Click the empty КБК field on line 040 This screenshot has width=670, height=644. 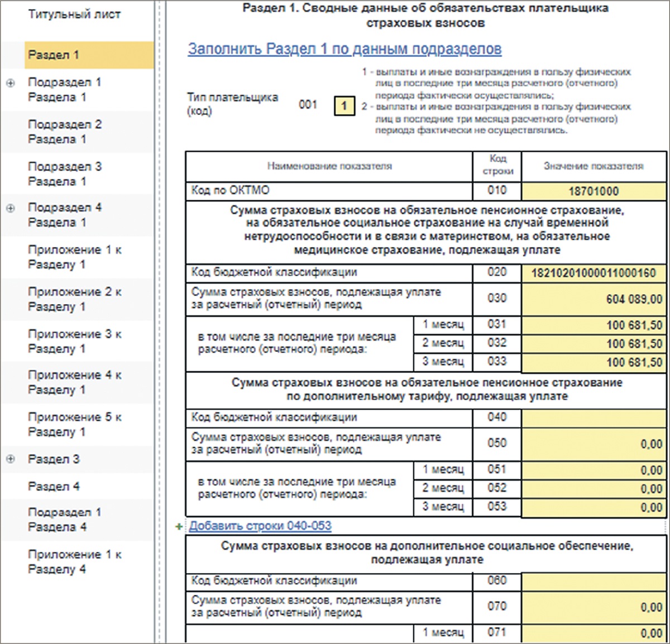(594, 417)
